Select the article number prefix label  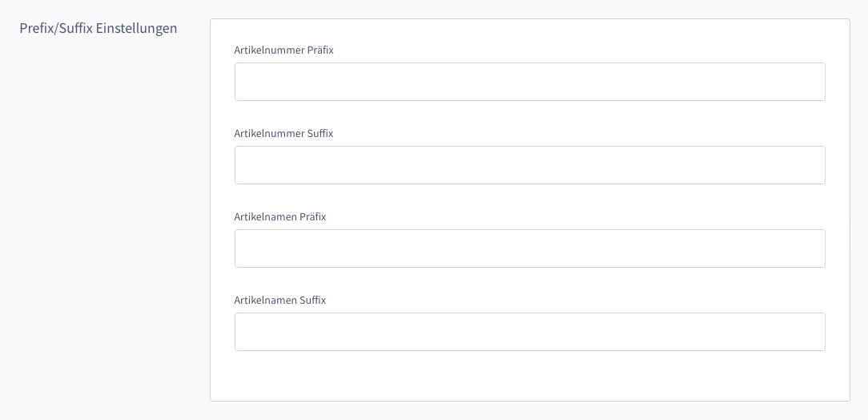283,50
